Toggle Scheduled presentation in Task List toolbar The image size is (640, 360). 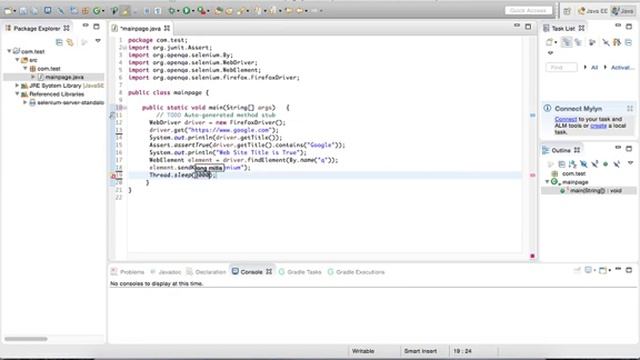click(578, 42)
